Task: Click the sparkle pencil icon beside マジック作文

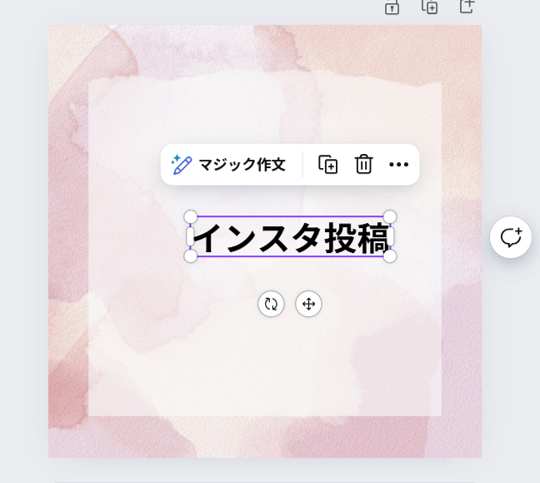Action: point(181,165)
